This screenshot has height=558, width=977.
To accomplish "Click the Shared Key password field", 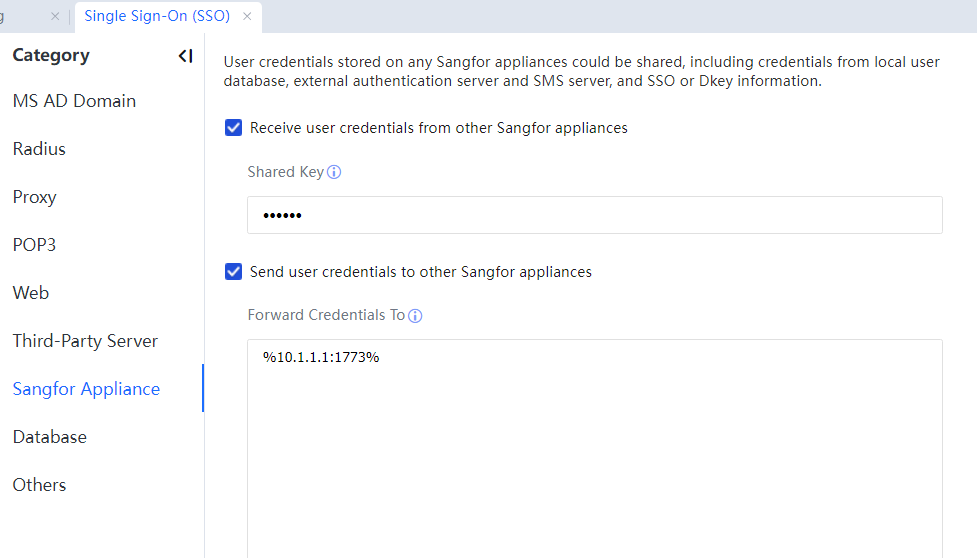I will 594,215.
